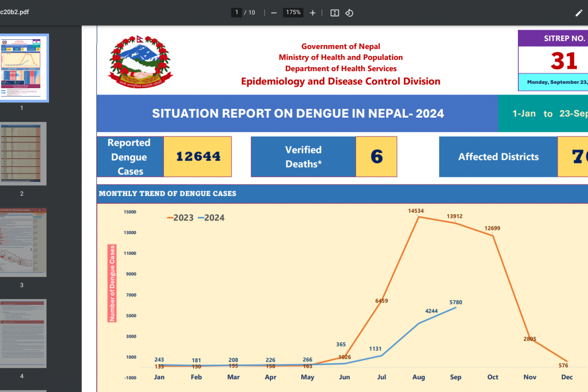The width and height of the screenshot is (588, 392).
Task: Click the 175% zoom level field
Action: click(x=293, y=13)
